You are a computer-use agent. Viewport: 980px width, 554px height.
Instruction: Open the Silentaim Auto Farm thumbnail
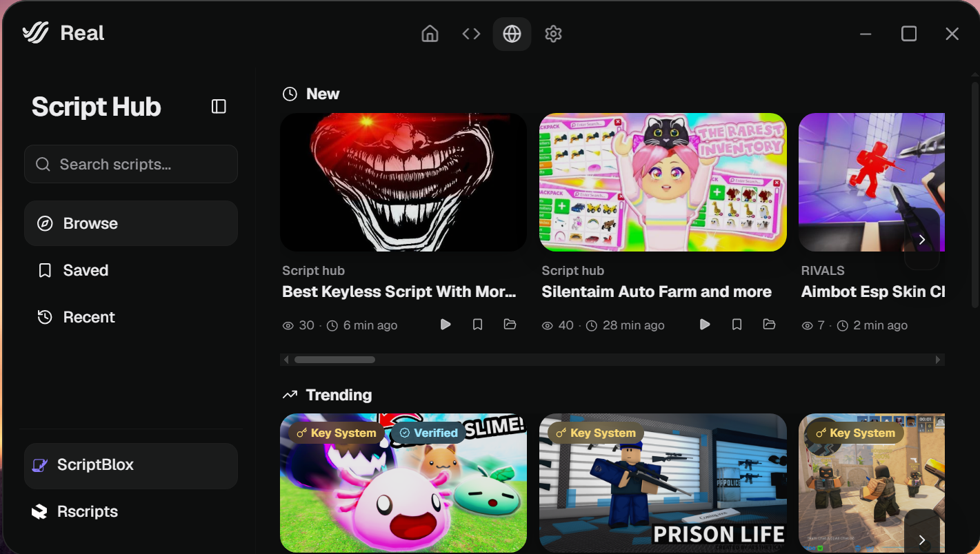coord(663,182)
